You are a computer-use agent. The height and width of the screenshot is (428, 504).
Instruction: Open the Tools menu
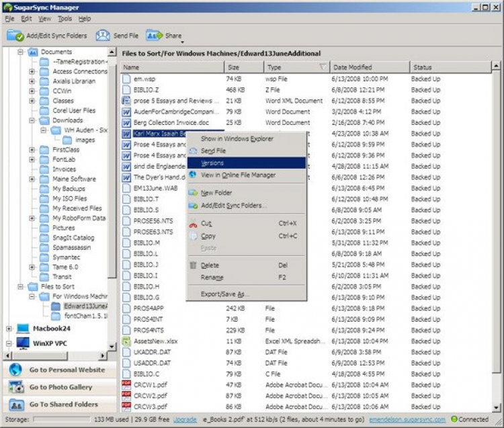click(65, 19)
